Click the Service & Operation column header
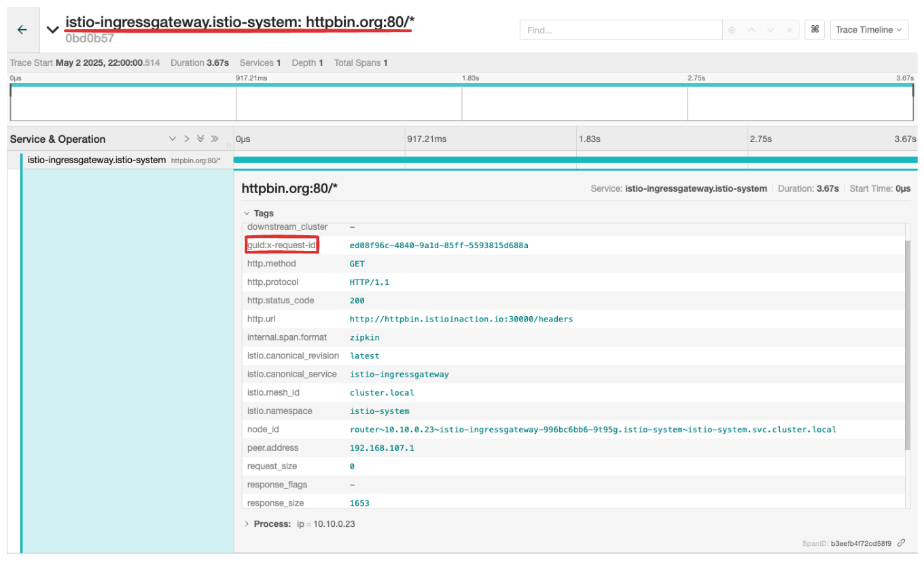Viewport: 924px width, 569px height. 58,139
